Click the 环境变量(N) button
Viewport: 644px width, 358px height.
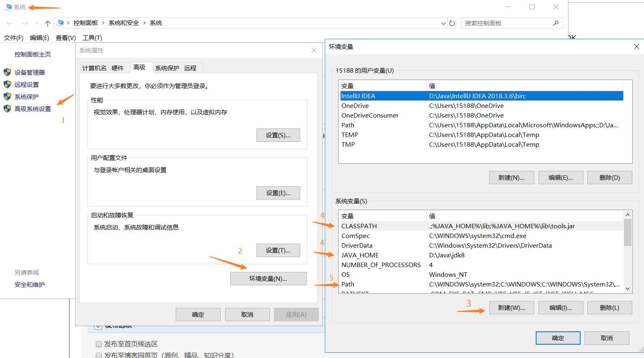click(268, 279)
